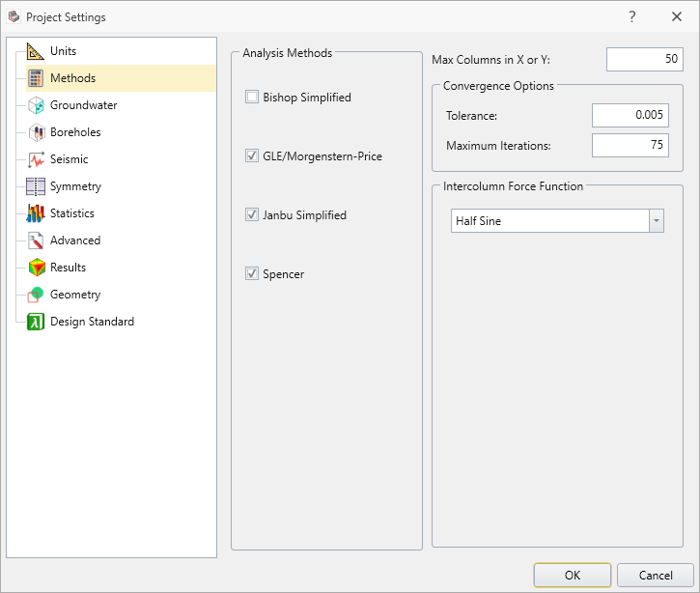The image size is (700, 593).
Task: Close the Project Settings window
Action: [677, 17]
